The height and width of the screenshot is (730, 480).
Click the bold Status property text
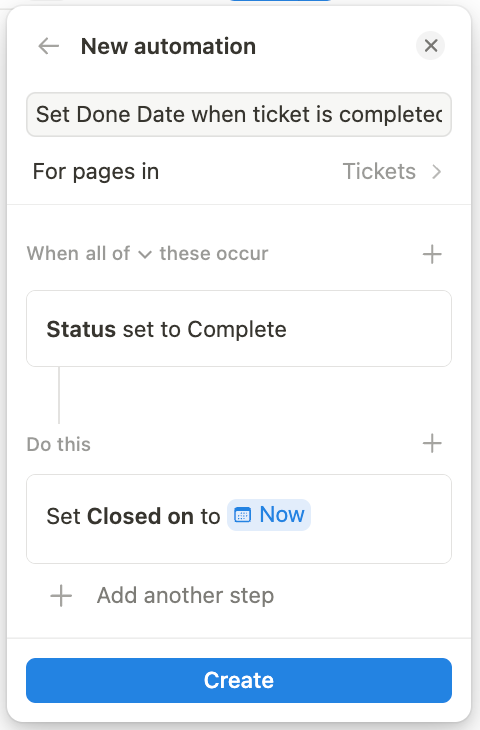tap(81, 329)
